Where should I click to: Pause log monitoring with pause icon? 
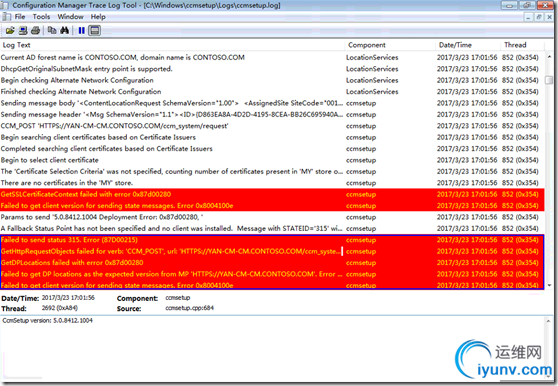pyautogui.click(x=81, y=31)
